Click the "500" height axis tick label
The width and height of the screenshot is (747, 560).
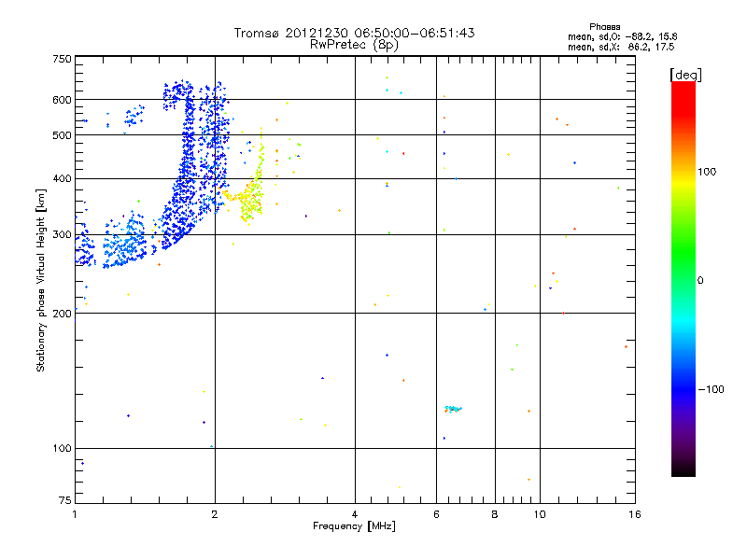point(62,135)
